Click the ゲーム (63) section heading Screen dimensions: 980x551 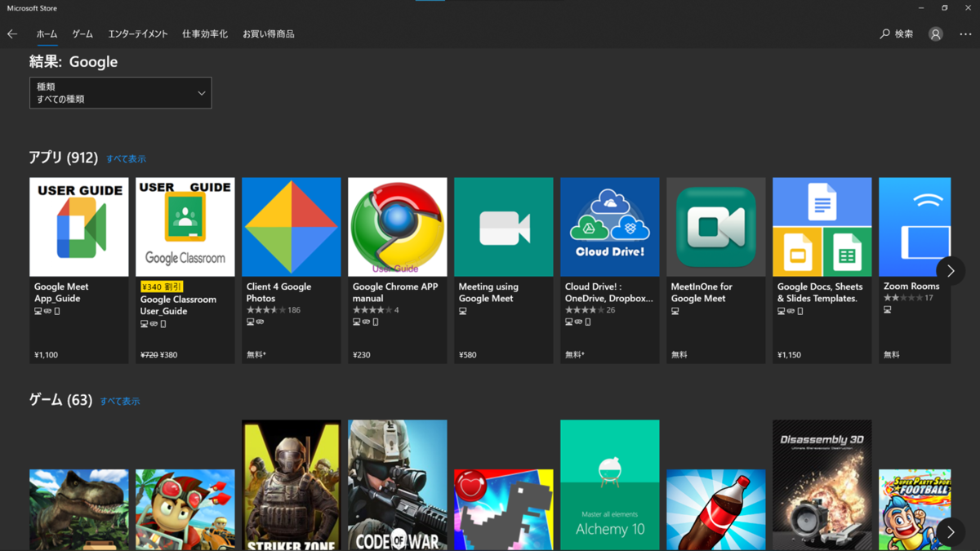pyautogui.click(x=60, y=400)
